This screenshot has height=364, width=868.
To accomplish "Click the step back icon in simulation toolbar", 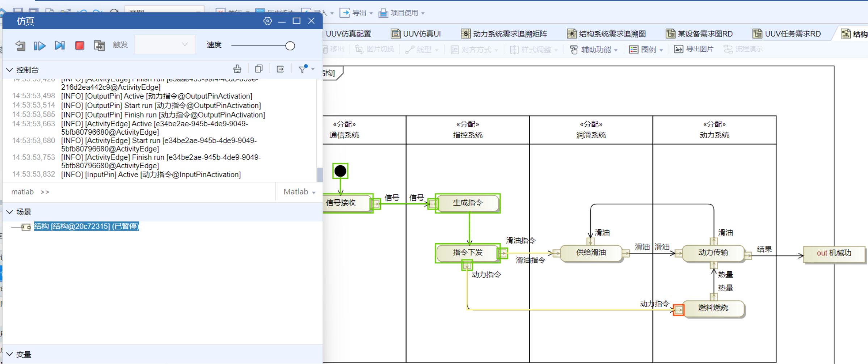I will coord(20,46).
